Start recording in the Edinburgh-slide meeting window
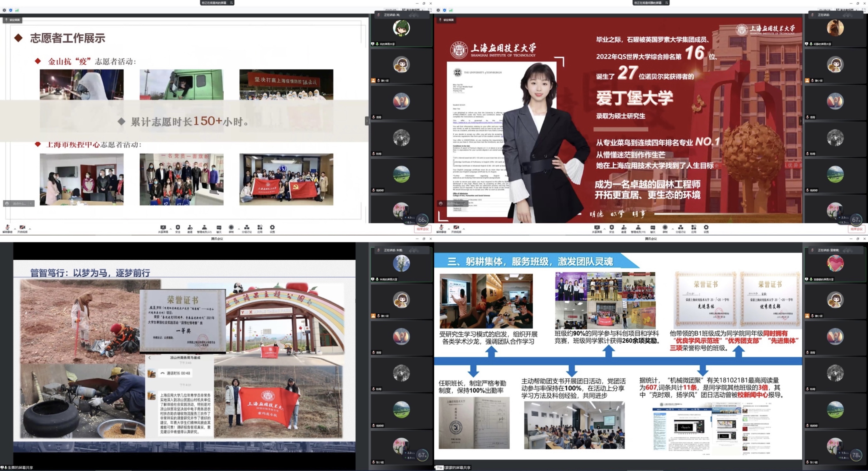 coord(665,228)
